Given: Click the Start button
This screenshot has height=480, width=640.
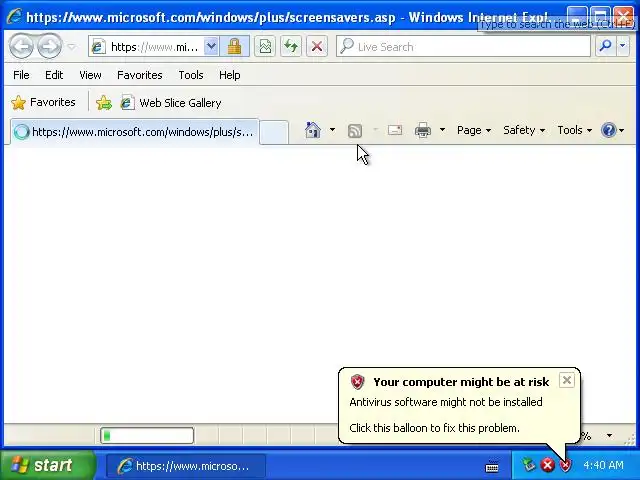Looking at the screenshot, I should [x=48, y=465].
